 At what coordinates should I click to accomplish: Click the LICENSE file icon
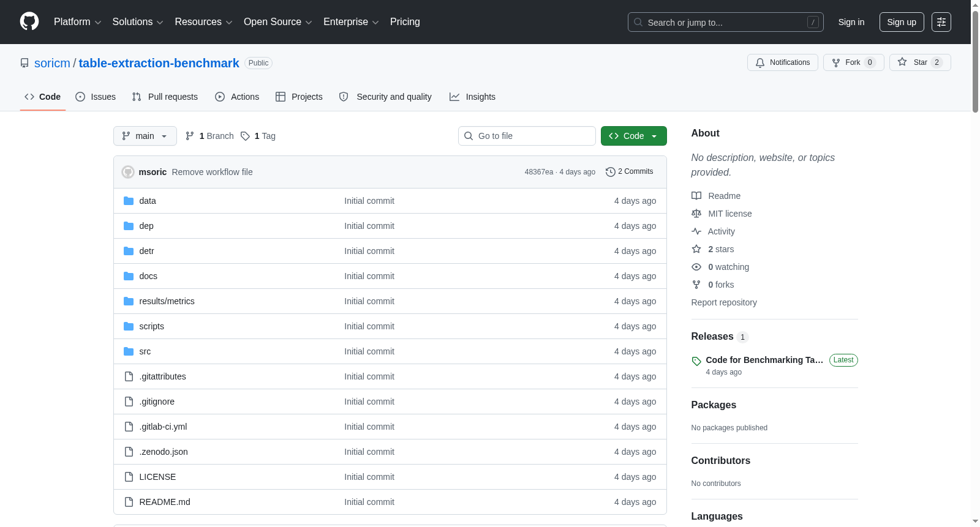point(129,477)
